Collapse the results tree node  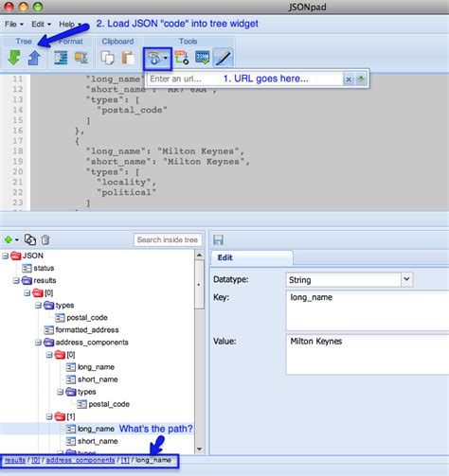coord(16,280)
